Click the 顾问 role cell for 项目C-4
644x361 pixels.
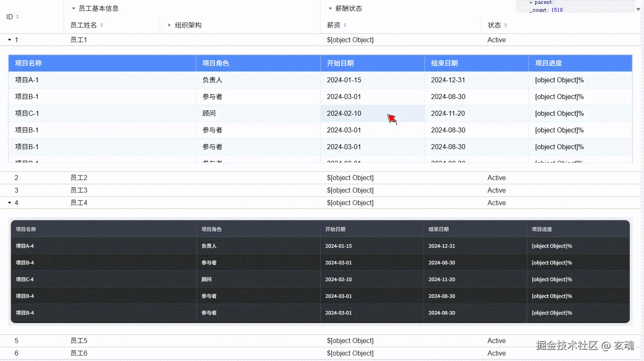207,279
